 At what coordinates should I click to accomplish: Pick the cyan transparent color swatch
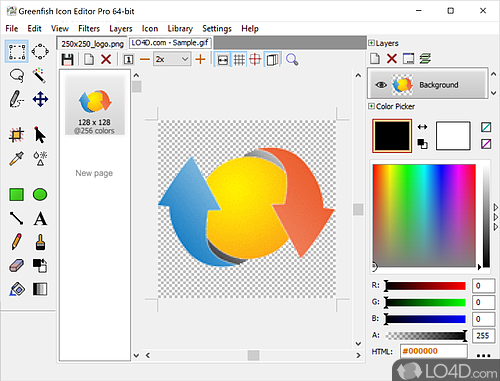(x=486, y=127)
